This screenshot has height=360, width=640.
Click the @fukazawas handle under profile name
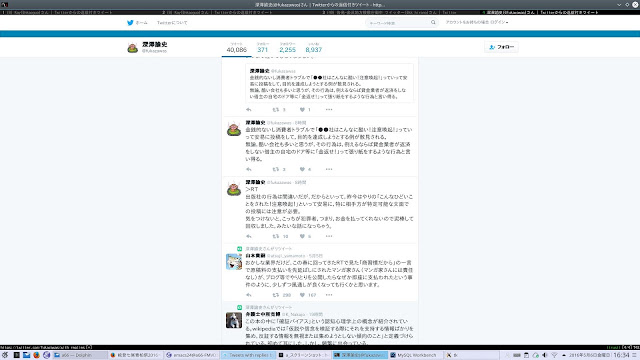pos(154,51)
